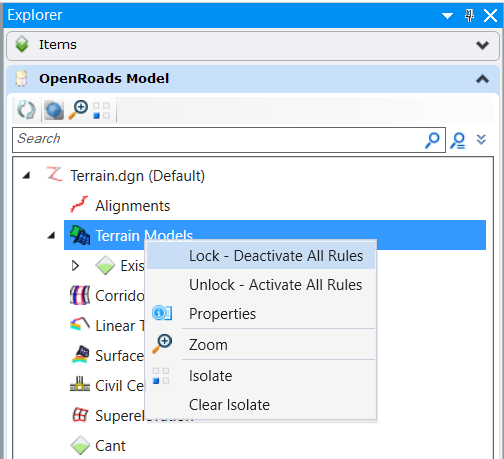Collapse the Terrain Models tree node
The height and width of the screenshot is (459, 504).
pyautogui.click(x=51, y=235)
